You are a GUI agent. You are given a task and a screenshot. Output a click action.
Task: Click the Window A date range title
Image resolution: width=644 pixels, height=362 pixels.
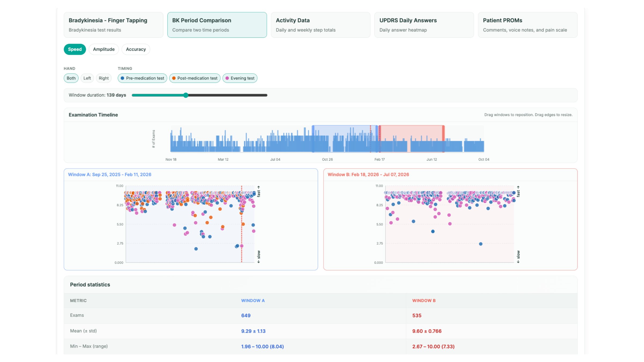pos(109,175)
